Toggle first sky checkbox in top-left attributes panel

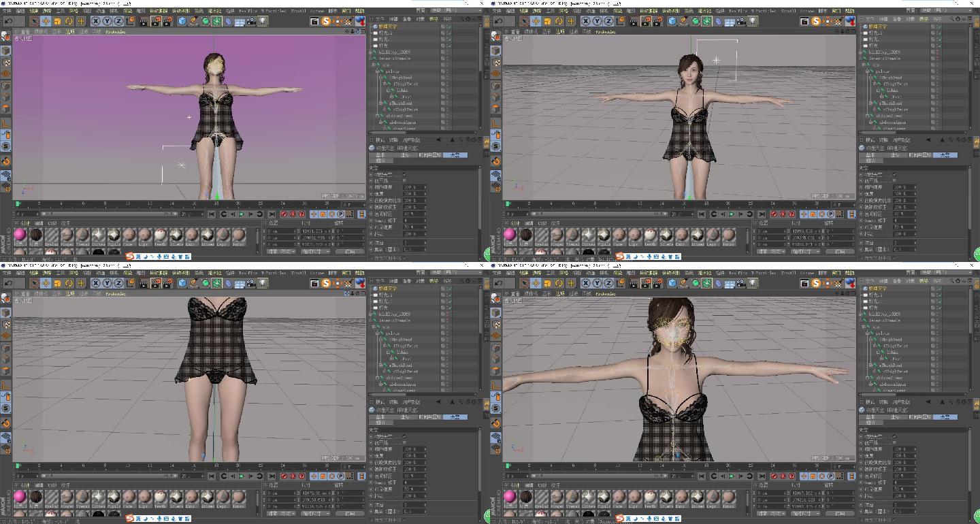tap(405, 174)
